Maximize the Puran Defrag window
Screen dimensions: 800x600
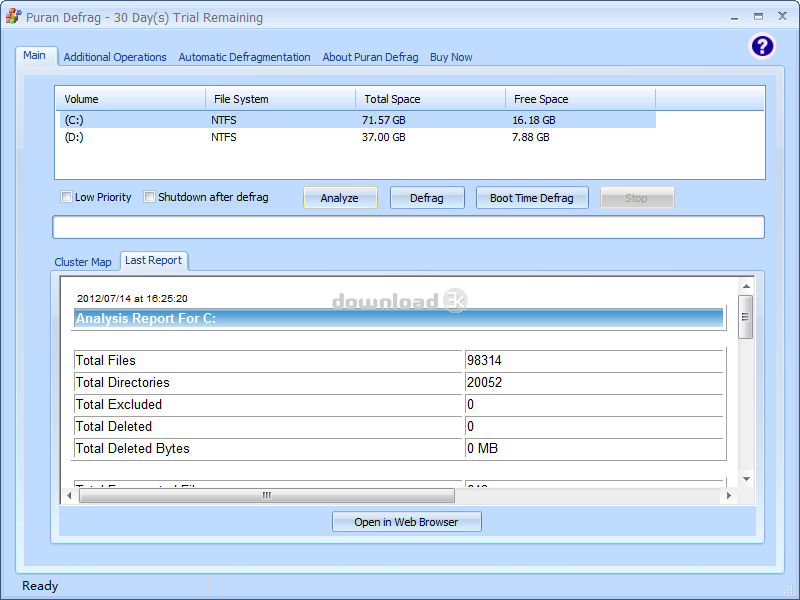[759, 17]
